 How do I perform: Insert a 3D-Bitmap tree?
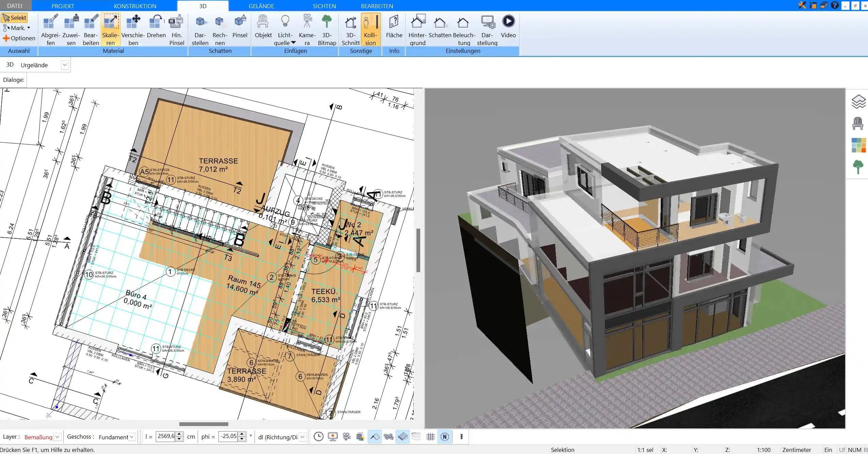pos(327,30)
